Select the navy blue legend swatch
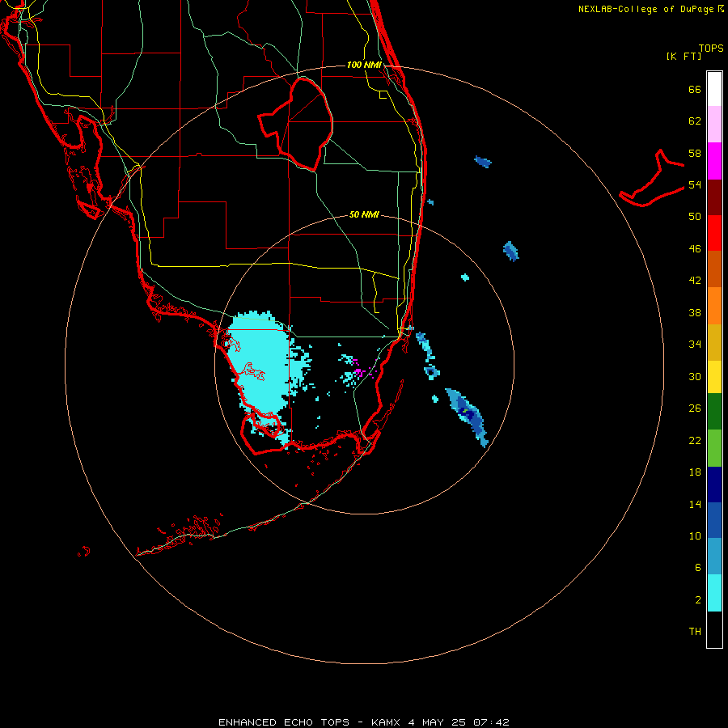Screen dimensions: 728x728 [x=714, y=485]
